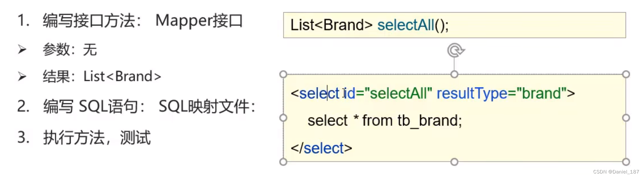This screenshot has width=644, height=177.
Task: Click the selectAll method name in top box
Action: click(x=406, y=25)
